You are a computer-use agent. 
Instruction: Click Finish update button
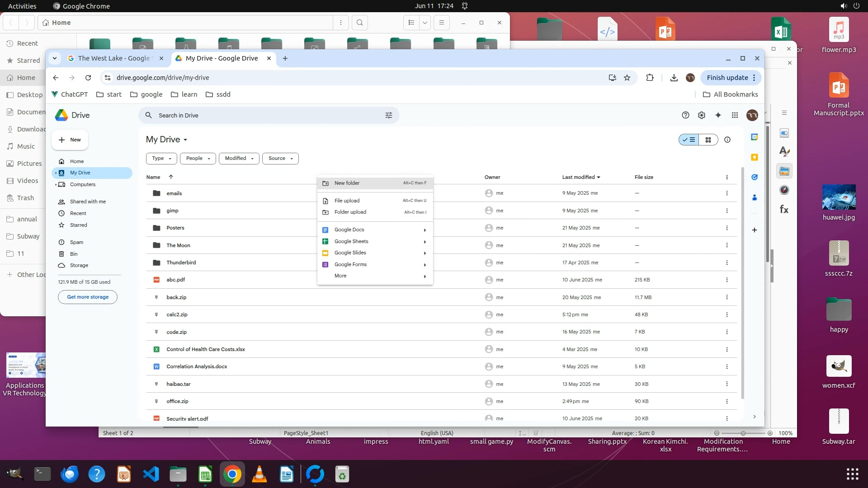[x=727, y=78]
